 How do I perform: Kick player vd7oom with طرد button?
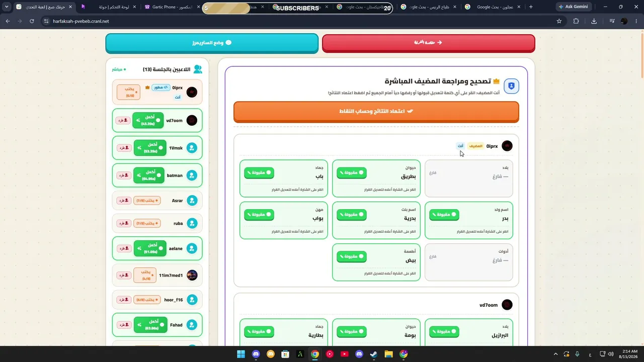click(x=123, y=121)
